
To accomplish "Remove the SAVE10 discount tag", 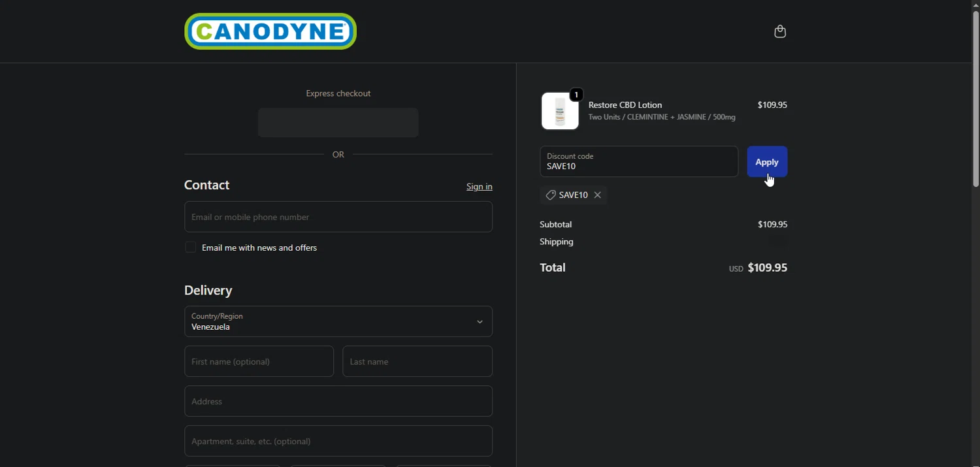I will (x=597, y=195).
